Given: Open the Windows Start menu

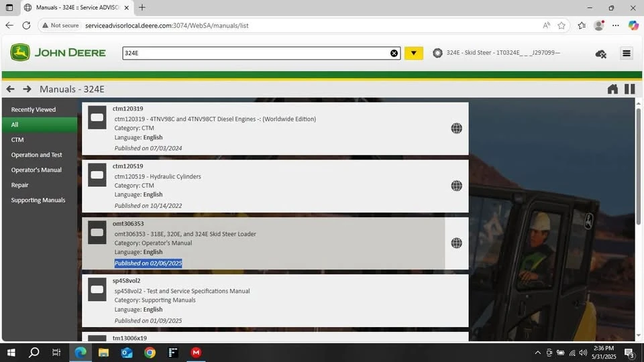Looking at the screenshot, I should [11, 352].
